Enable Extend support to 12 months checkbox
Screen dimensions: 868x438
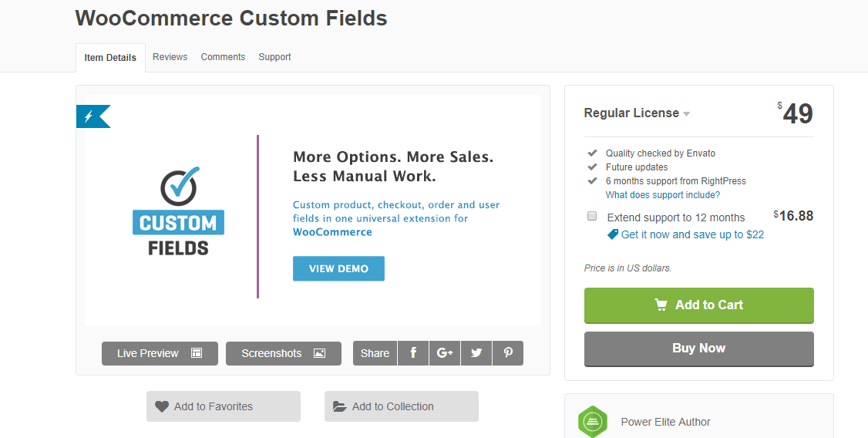click(x=592, y=217)
